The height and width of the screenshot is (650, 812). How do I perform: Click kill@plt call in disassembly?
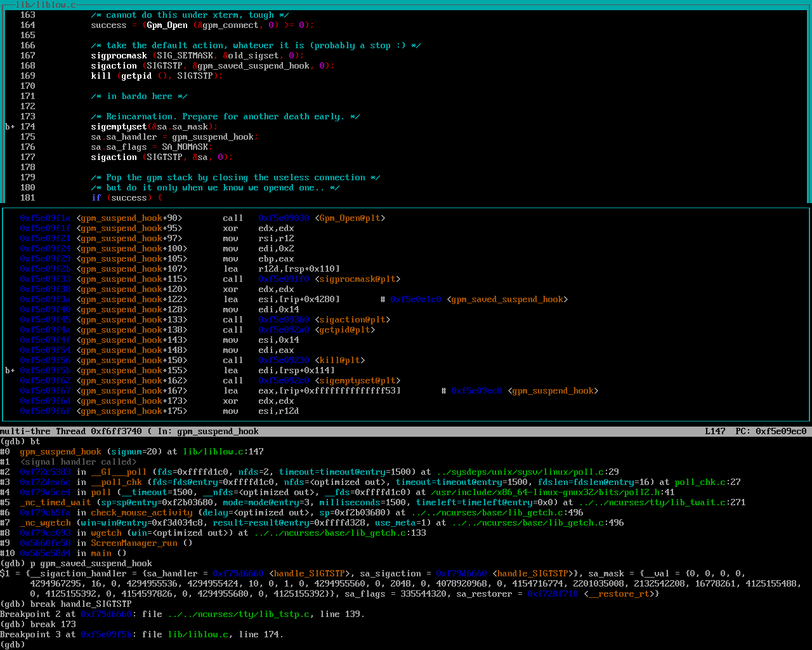[339, 361]
